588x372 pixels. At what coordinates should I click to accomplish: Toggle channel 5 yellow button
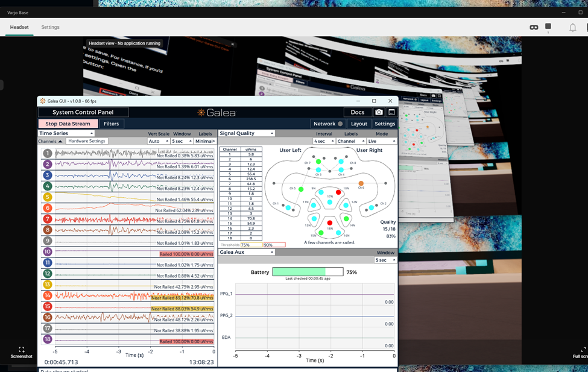pyautogui.click(x=47, y=197)
